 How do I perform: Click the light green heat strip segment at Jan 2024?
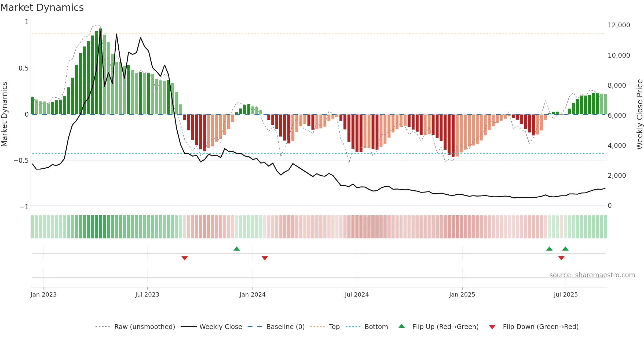(253, 227)
